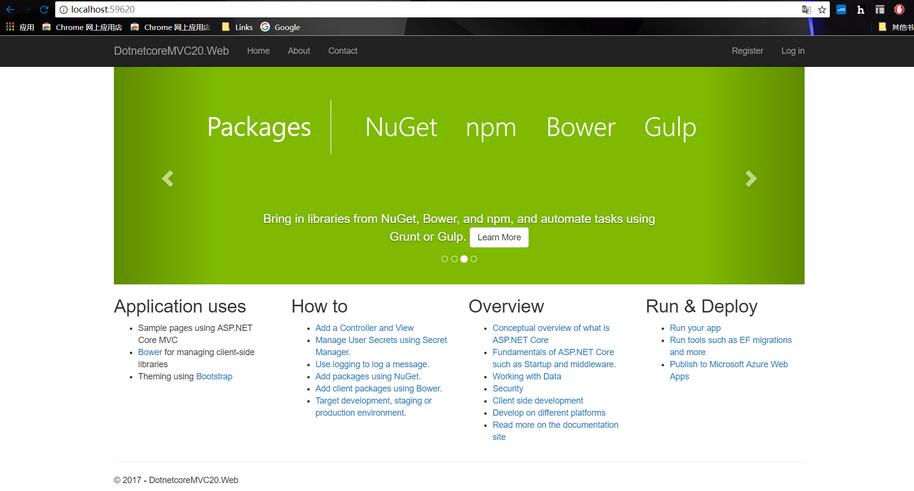Go to next carousel slide arrow
The width and height of the screenshot is (914, 491).
pos(751,178)
